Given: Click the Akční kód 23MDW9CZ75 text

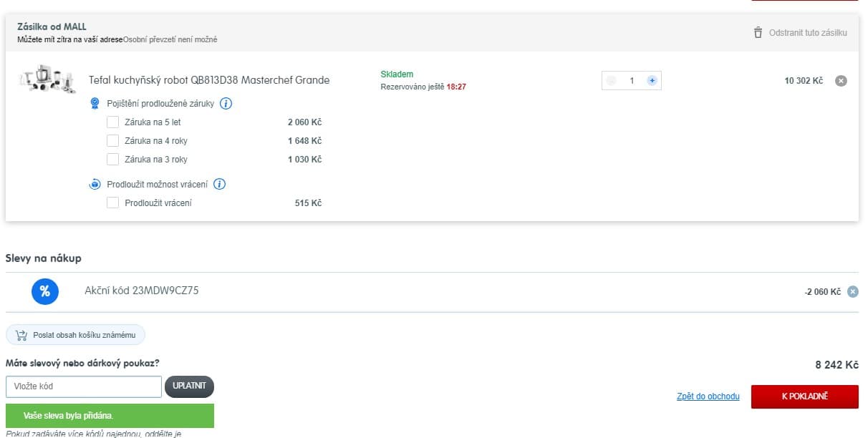Looking at the screenshot, I should coord(142,291).
